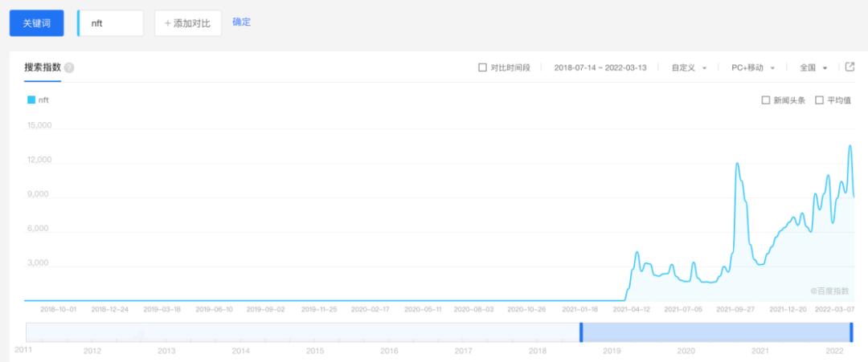
Task: Click the 添加对比 button
Action: tap(187, 23)
